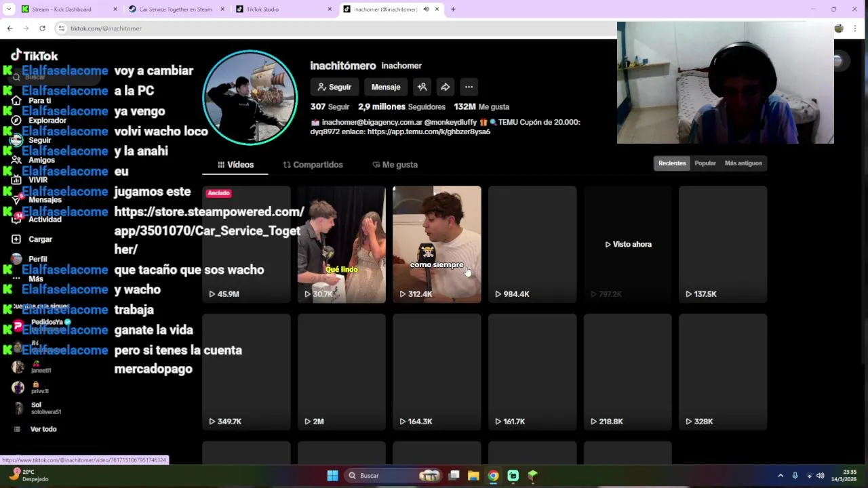Open the video with 161.7K views
This screenshot has height=488, width=868.
pos(532,371)
